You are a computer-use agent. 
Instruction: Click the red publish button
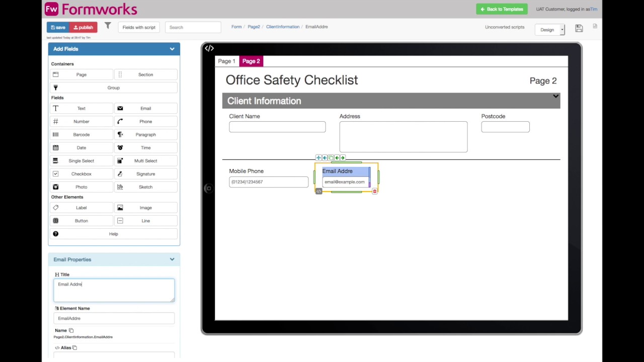point(83,27)
